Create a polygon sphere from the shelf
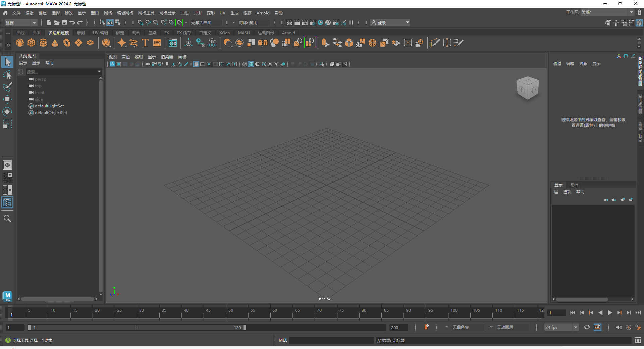644x349 pixels. pyautogui.click(x=20, y=43)
